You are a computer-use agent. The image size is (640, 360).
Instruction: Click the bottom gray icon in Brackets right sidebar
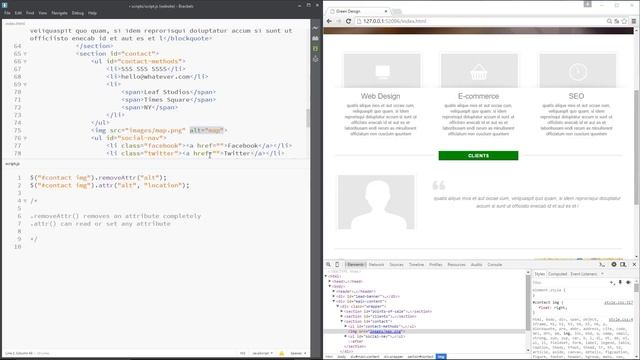coord(315,59)
